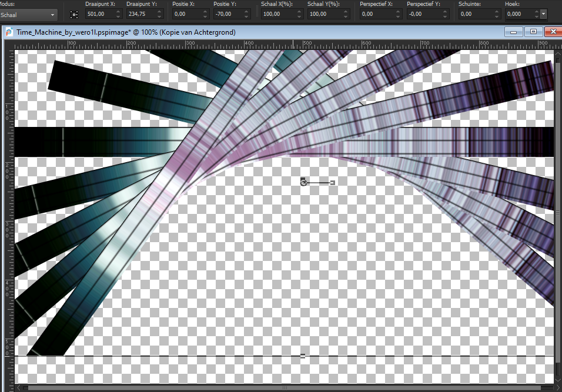Image resolution: width=562 pixels, height=392 pixels.
Task: Decrease the Positie X value
Action: point(205,16)
